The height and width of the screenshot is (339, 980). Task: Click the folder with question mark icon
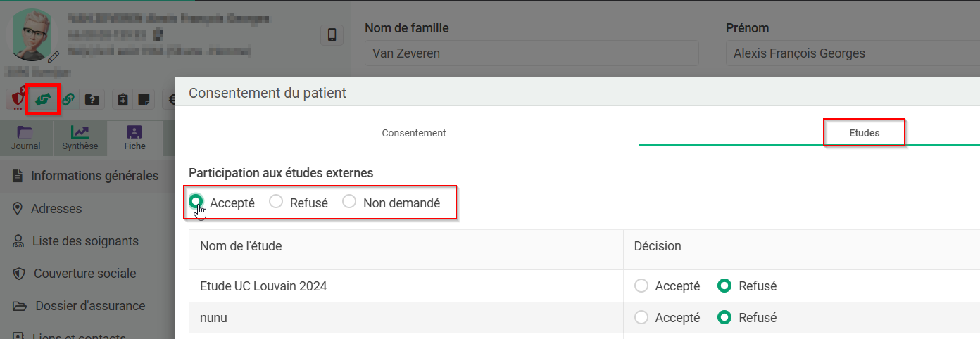[92, 99]
